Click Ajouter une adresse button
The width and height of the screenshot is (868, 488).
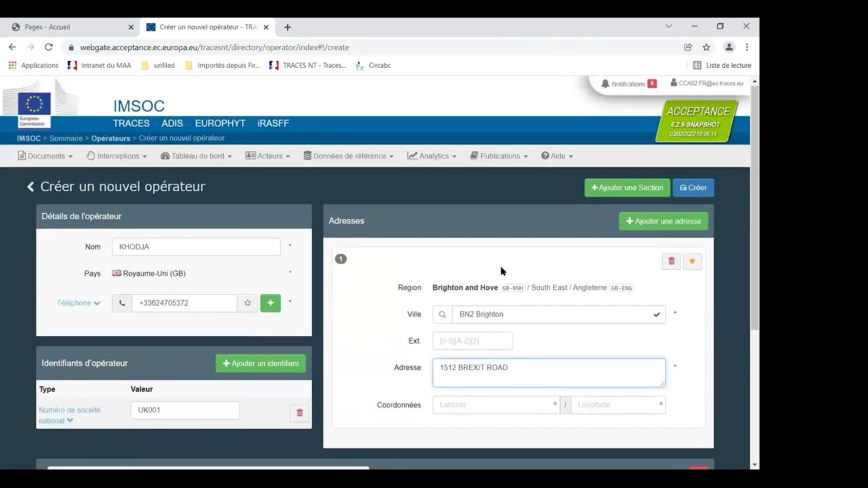point(663,221)
